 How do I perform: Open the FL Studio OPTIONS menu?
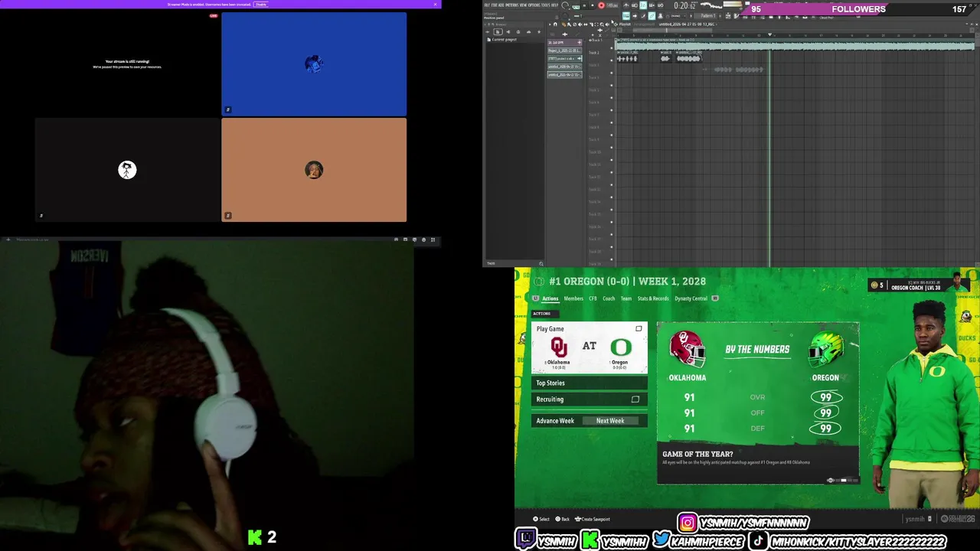[x=534, y=5]
